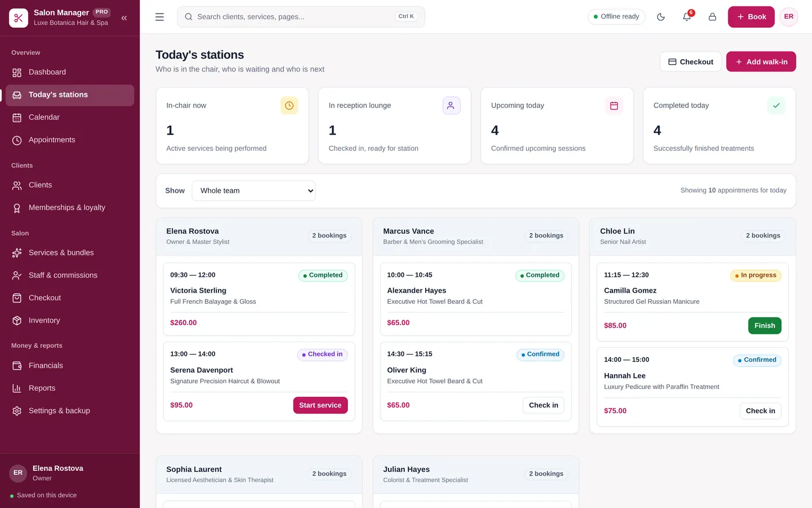
Task: Click the Add walk-in button
Action: tap(761, 62)
